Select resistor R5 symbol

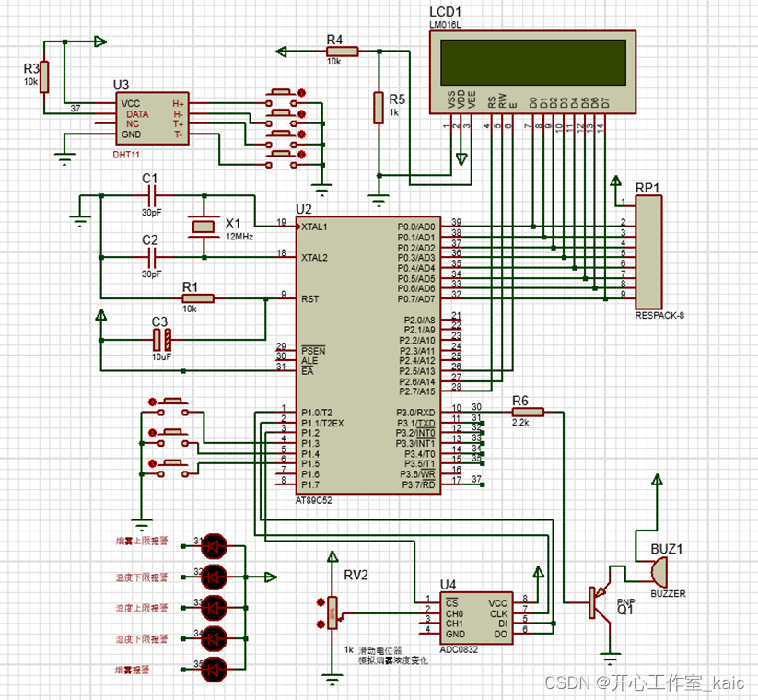pos(379,108)
